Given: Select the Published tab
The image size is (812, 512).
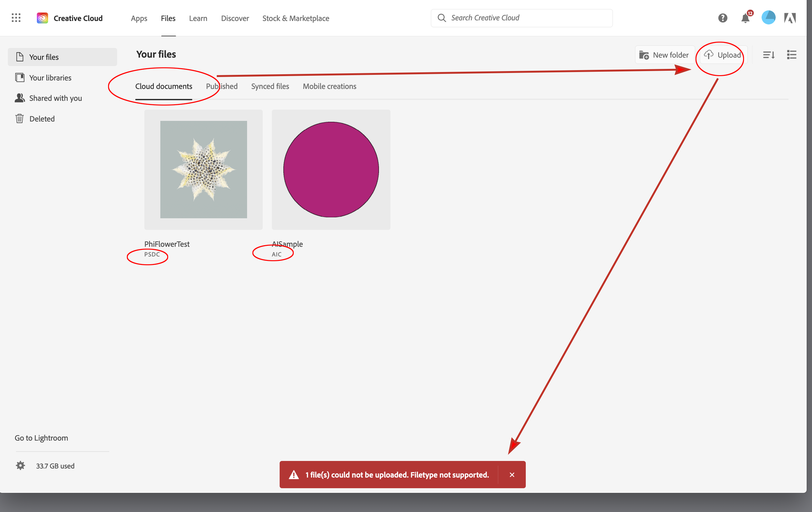Looking at the screenshot, I should pyautogui.click(x=221, y=86).
